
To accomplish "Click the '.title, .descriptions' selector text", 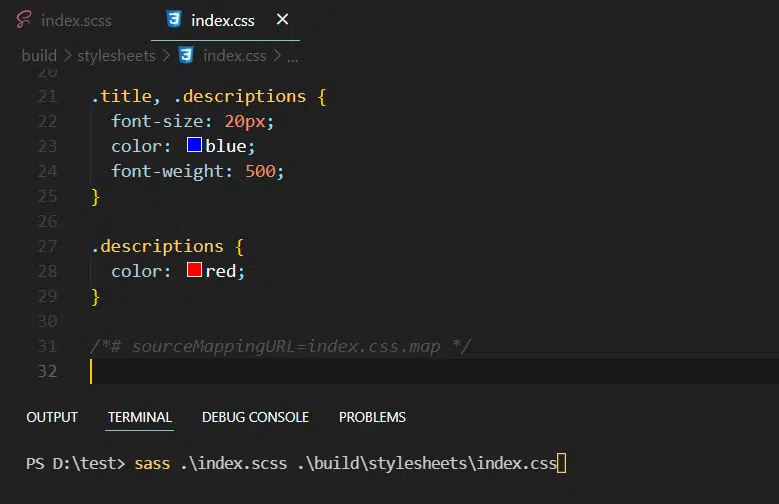I will (199, 96).
